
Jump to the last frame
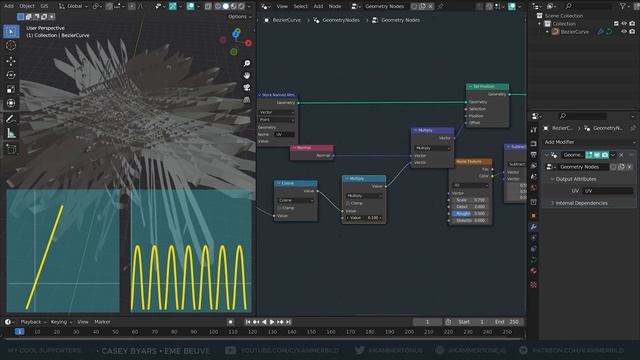click(288, 322)
